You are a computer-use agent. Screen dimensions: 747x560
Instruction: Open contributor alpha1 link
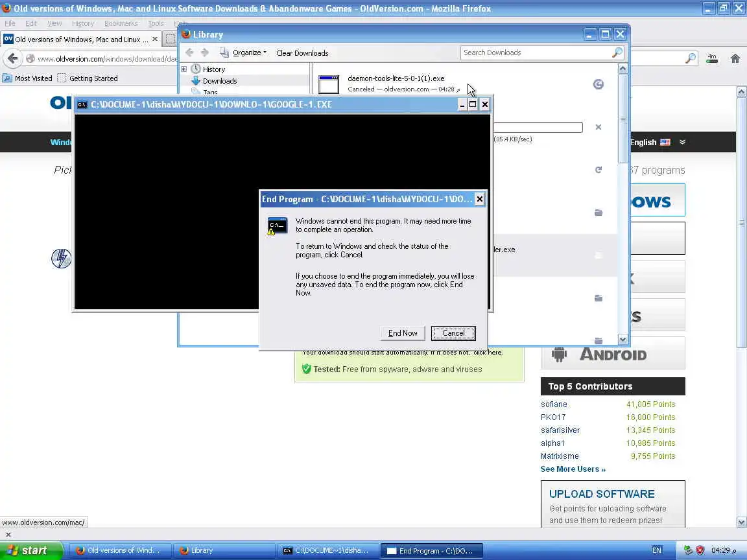(552, 443)
